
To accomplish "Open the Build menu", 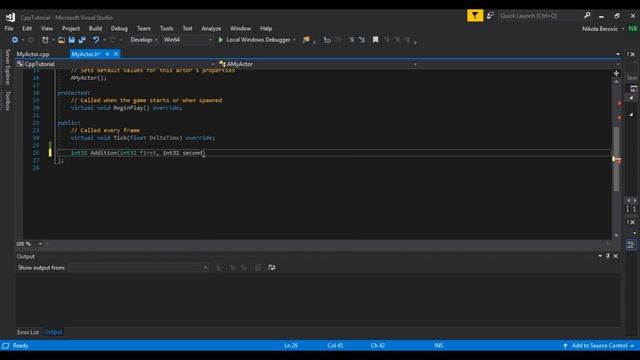I will [95, 29].
